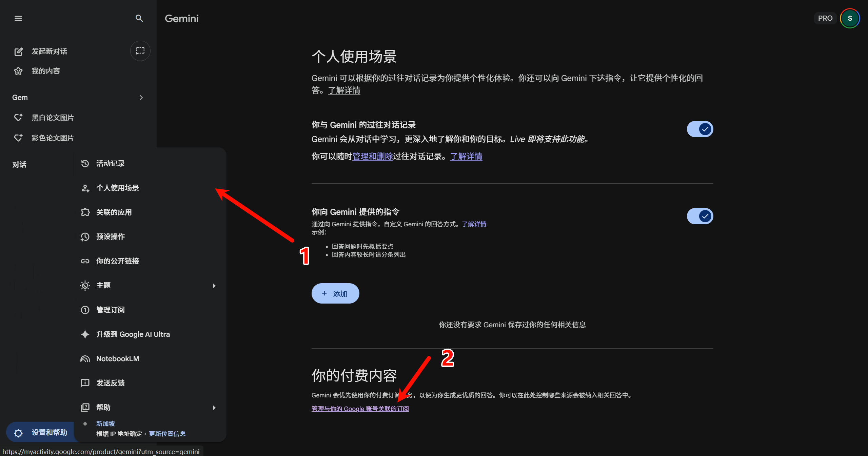Click the theme sun icon
The height and width of the screenshot is (456, 868).
click(85, 286)
